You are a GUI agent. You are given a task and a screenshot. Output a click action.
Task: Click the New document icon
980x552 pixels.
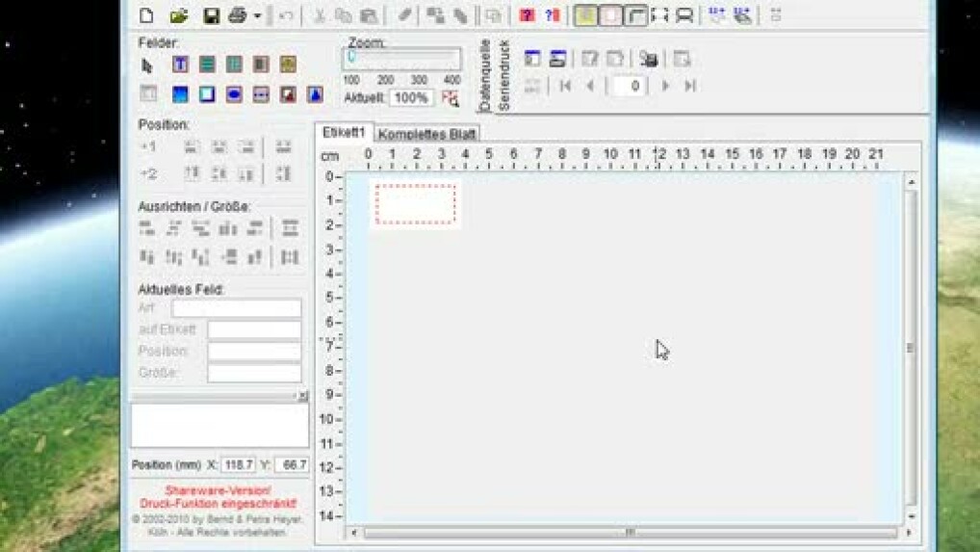click(146, 15)
